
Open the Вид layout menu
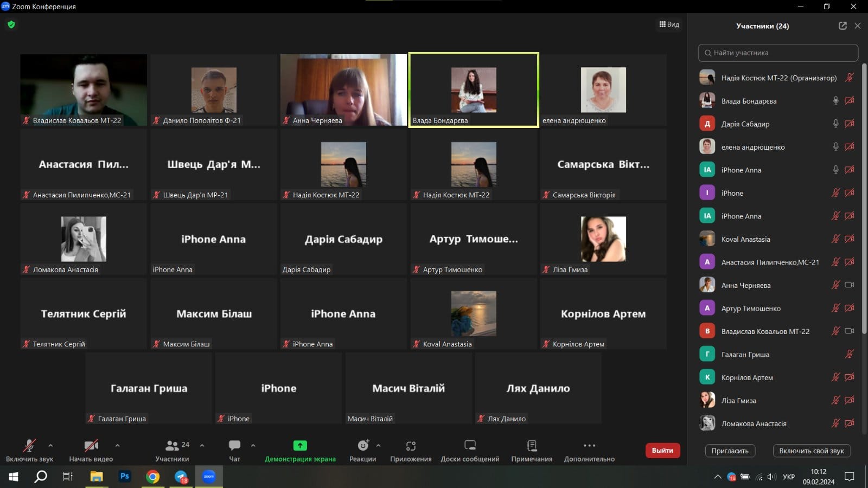point(669,24)
